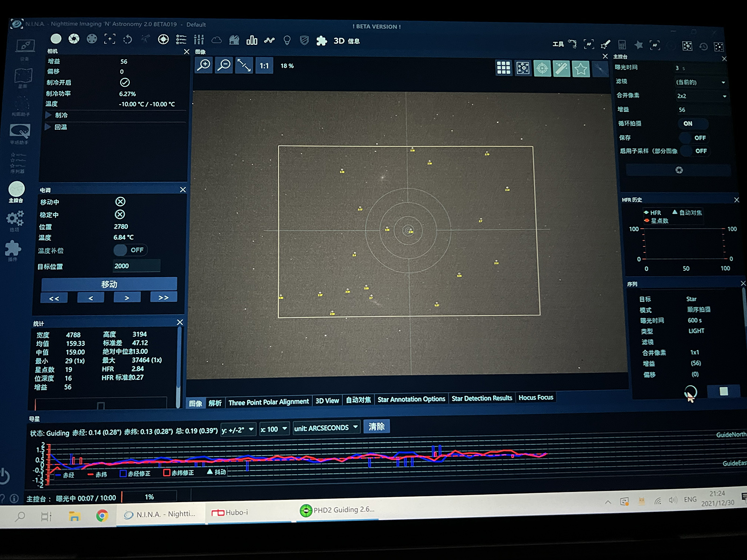This screenshot has height=560, width=747.
Task: Open the Options gears icon in left sidebar
Action: tap(14, 218)
